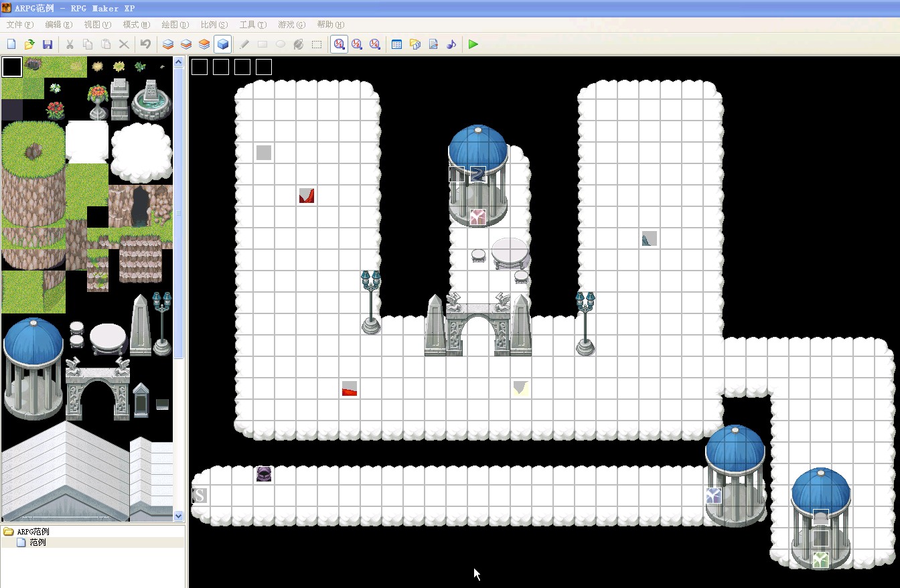Select the Ellipse drawing tool
The height and width of the screenshot is (588, 900).
point(281,44)
